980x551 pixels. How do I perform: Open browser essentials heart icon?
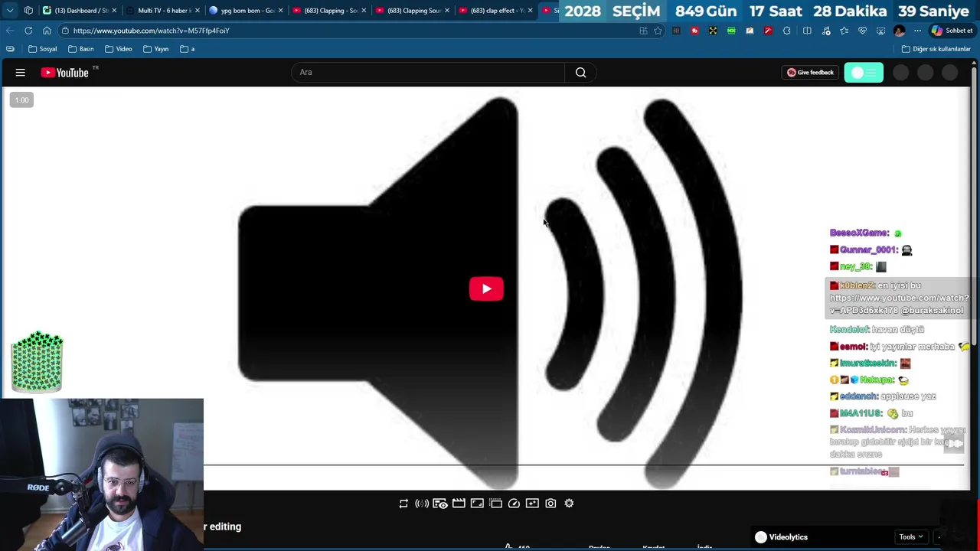click(x=863, y=31)
